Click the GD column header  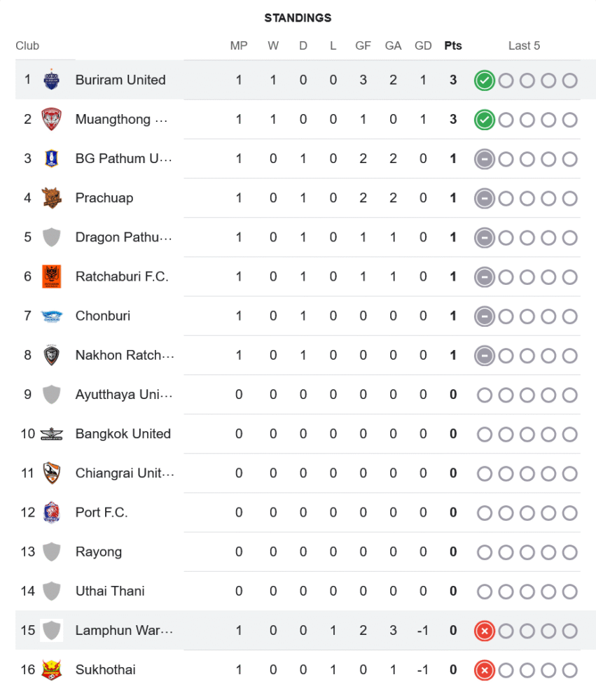[423, 45]
